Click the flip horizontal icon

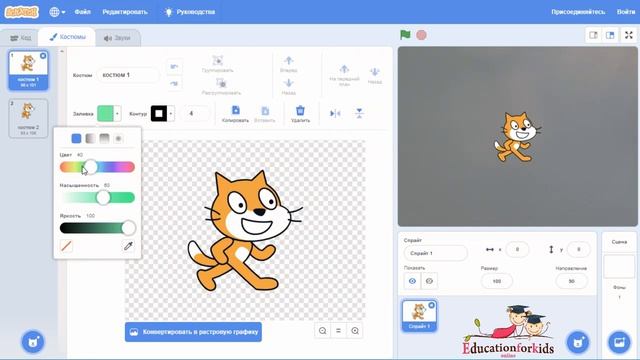(x=335, y=113)
